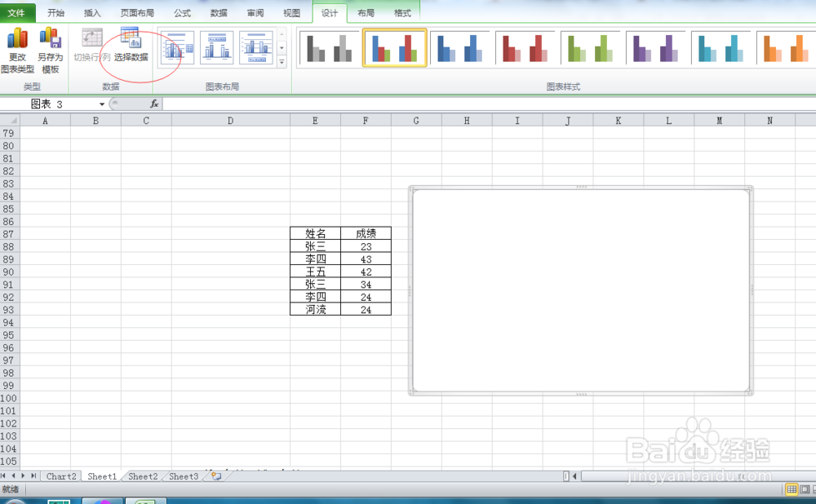Click the score cell showing 34
The width and height of the screenshot is (816, 504).
[x=366, y=285]
